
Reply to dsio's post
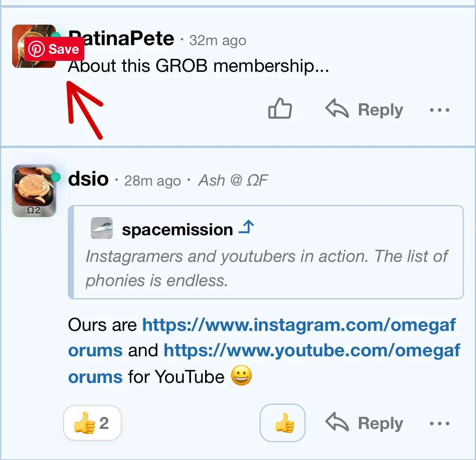[x=365, y=423]
